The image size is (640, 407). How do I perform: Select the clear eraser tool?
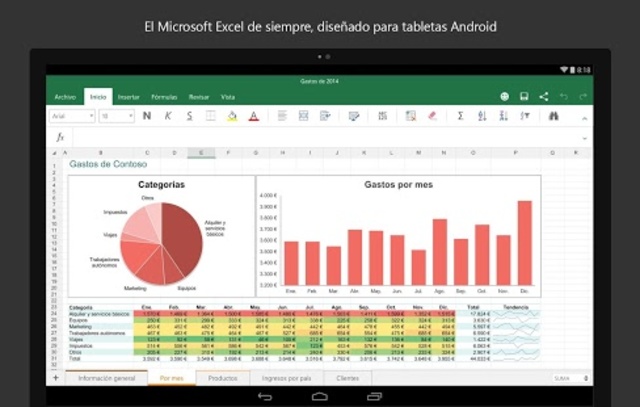432,116
